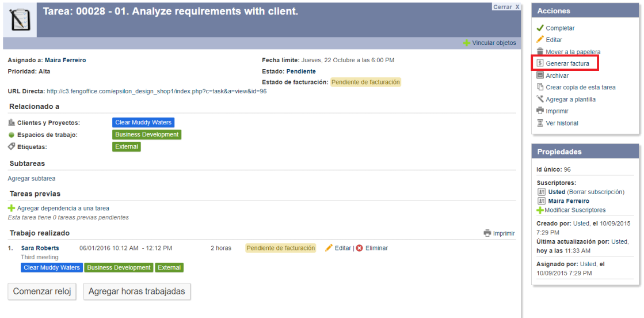Click the Crear copia de esta tarea icon
The image size is (644, 318).
click(x=540, y=88)
